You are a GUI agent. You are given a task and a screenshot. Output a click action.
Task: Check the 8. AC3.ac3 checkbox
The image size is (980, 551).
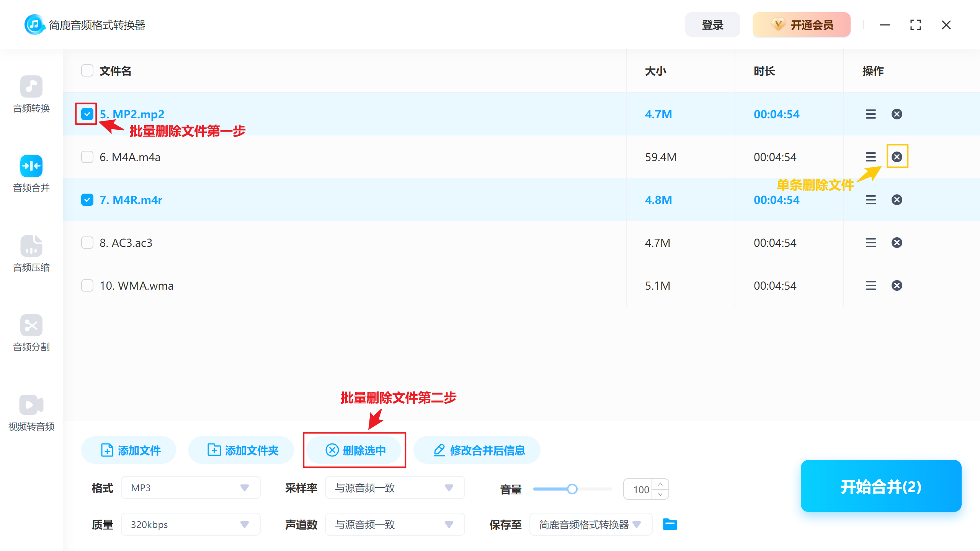click(x=87, y=242)
